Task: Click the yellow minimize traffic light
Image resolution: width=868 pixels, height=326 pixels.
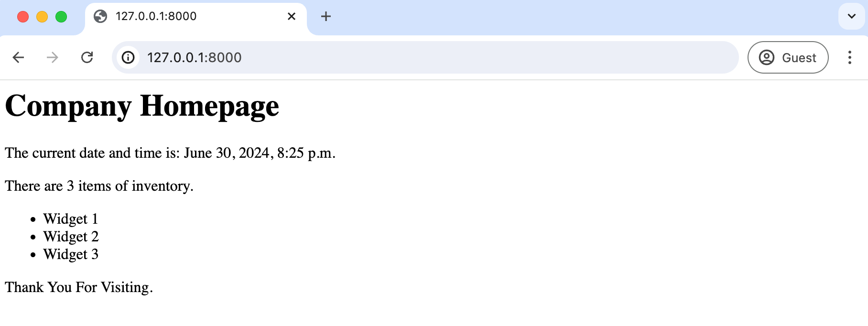Action: [x=42, y=16]
